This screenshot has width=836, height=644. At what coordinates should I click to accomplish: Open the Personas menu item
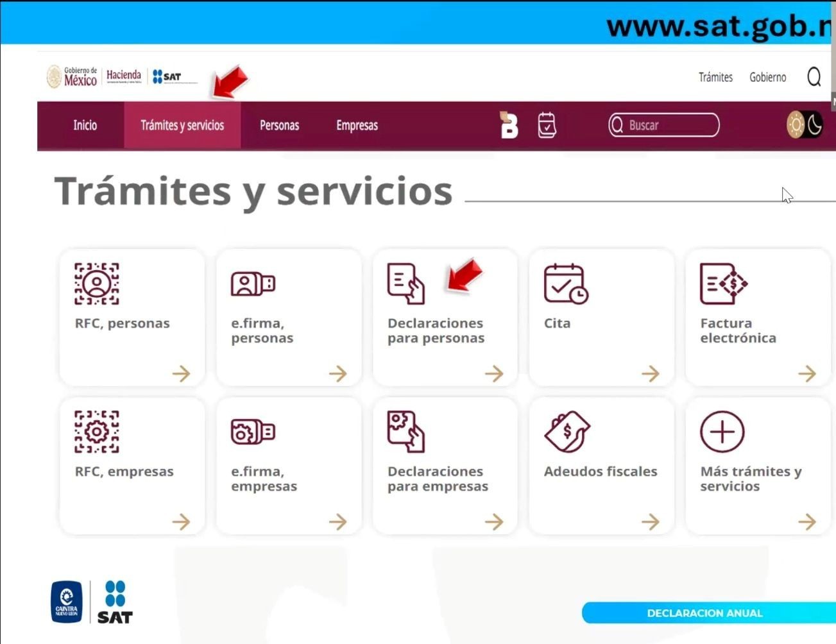279,126
